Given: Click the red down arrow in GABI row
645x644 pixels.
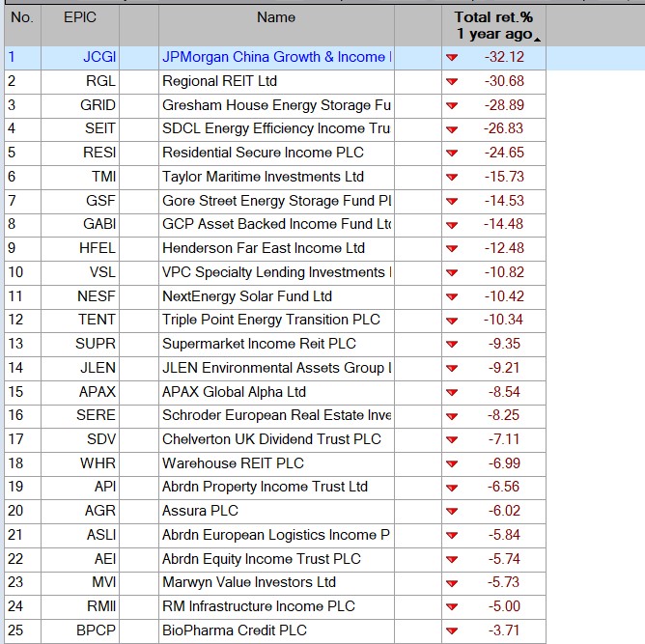Looking at the screenshot, I should pos(452,225).
